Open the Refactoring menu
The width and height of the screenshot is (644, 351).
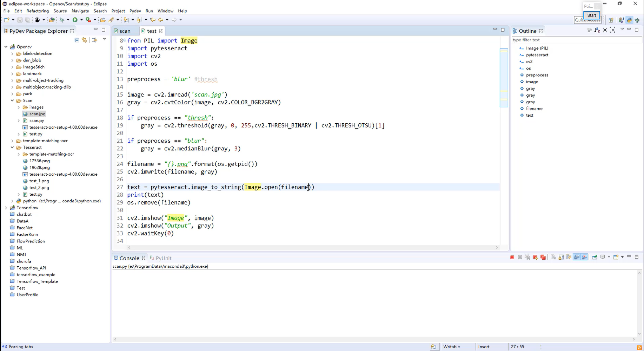pos(38,11)
